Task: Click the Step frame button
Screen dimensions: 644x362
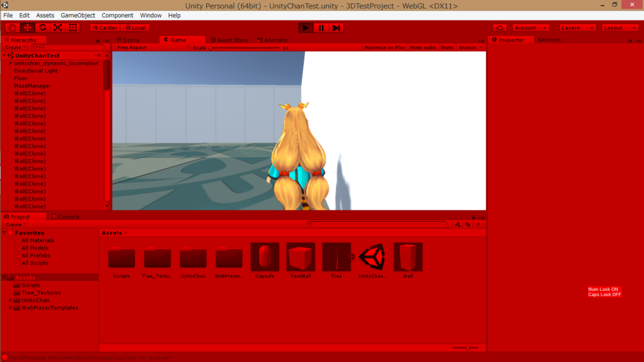Action: [x=336, y=28]
